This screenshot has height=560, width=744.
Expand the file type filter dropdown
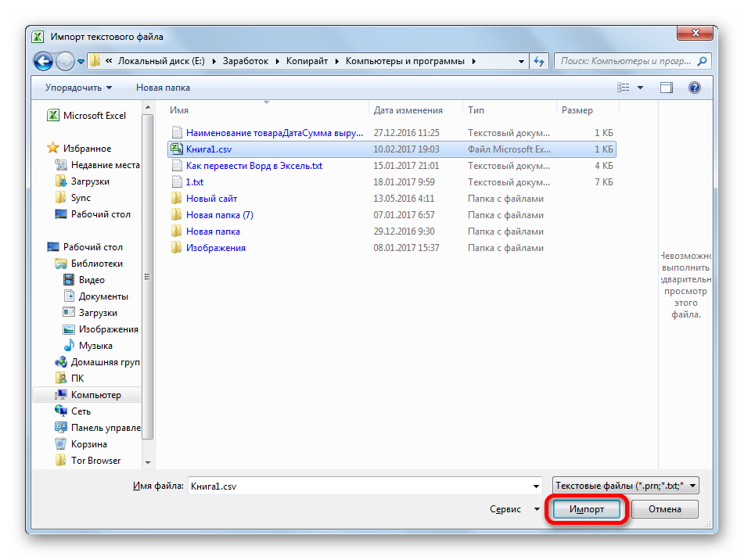pos(624,486)
